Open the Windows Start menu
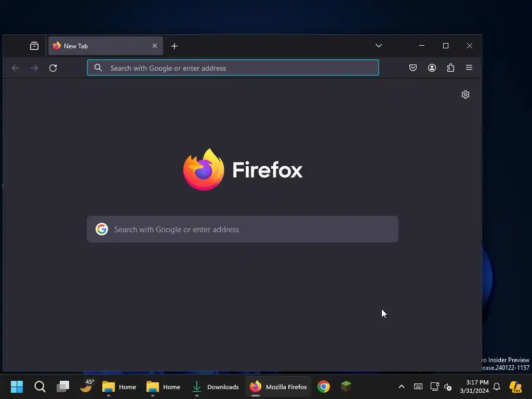 (x=17, y=387)
